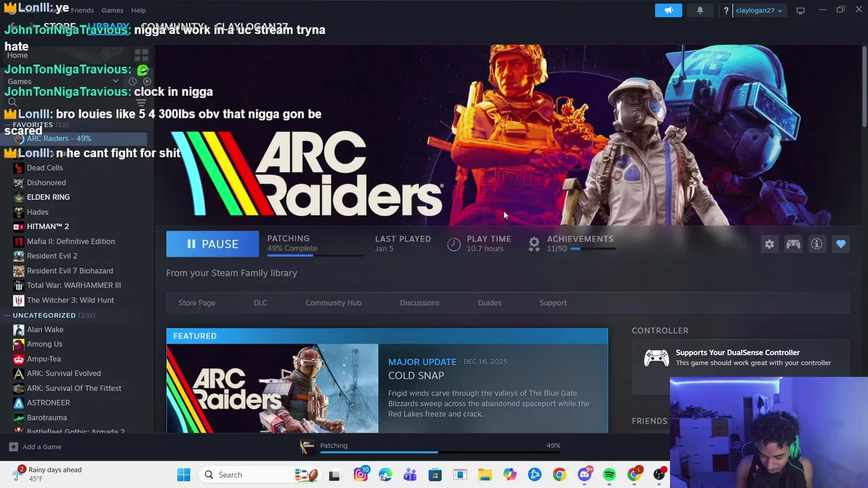Open Spotify from the taskbar

coord(609,475)
